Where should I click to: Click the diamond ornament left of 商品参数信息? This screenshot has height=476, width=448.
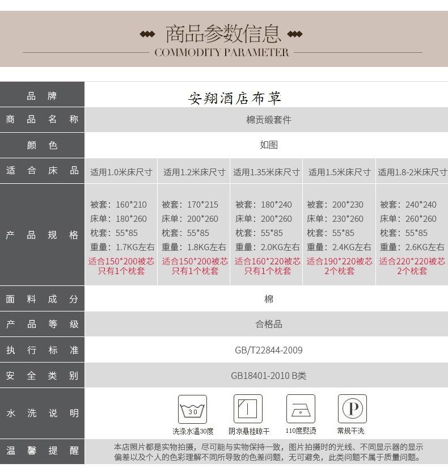pyautogui.click(x=147, y=35)
